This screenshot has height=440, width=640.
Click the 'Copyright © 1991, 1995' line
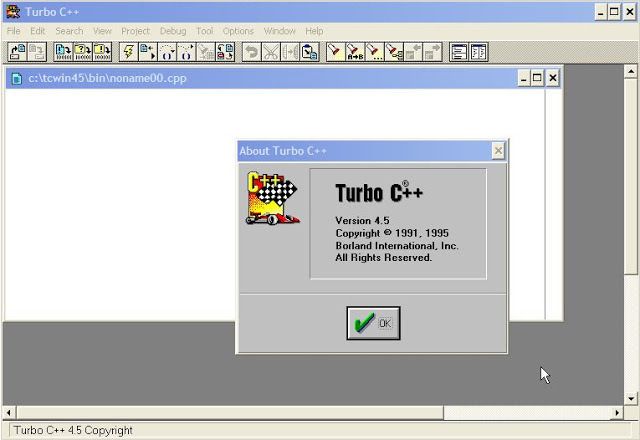pos(392,233)
